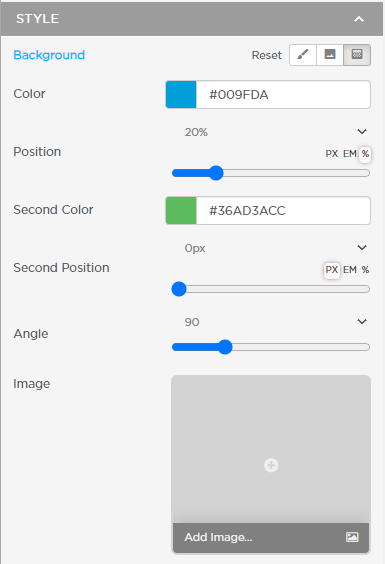Set Second Position unit to percent

[x=365, y=270]
